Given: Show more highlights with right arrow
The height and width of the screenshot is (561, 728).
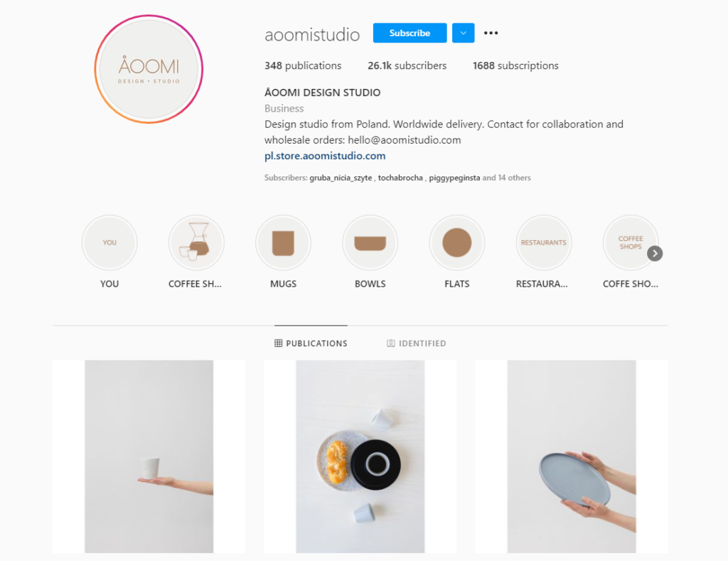Looking at the screenshot, I should (x=655, y=254).
